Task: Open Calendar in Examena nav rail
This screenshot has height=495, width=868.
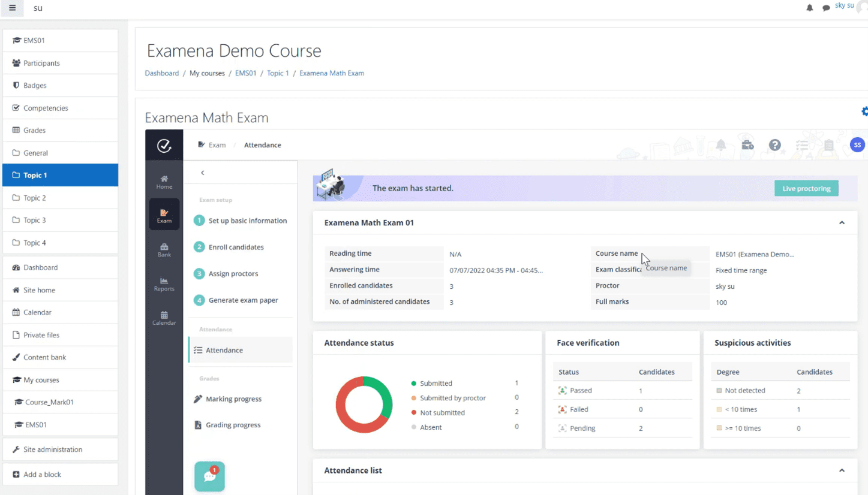Action: [x=164, y=318]
